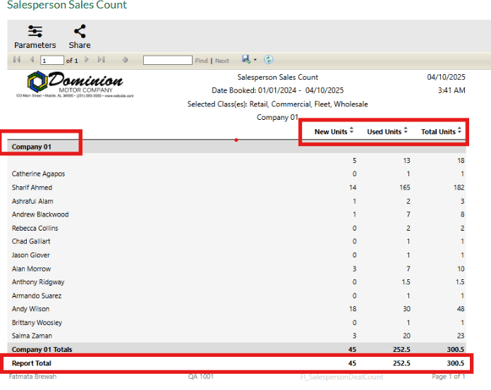
Task: Click the Find link
Action: [x=201, y=61]
